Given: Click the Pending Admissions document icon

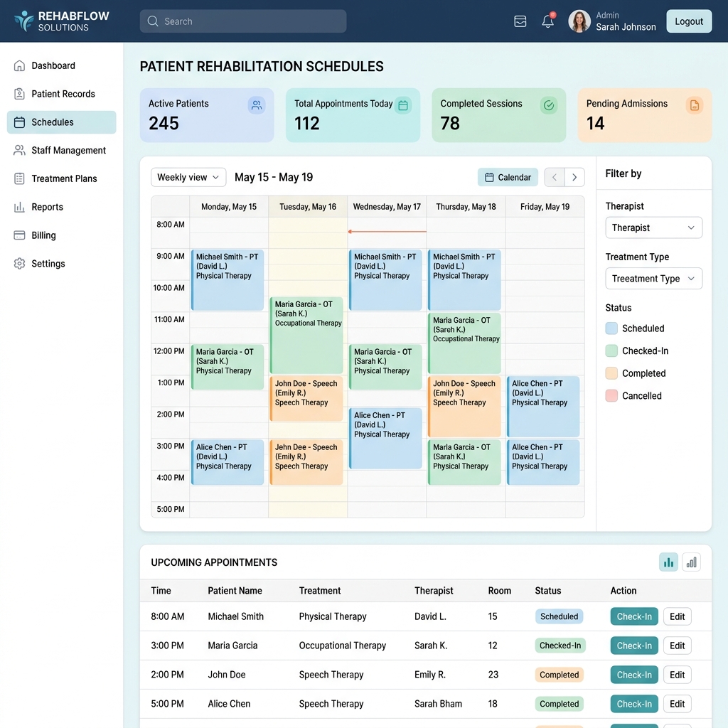Looking at the screenshot, I should 695,105.
